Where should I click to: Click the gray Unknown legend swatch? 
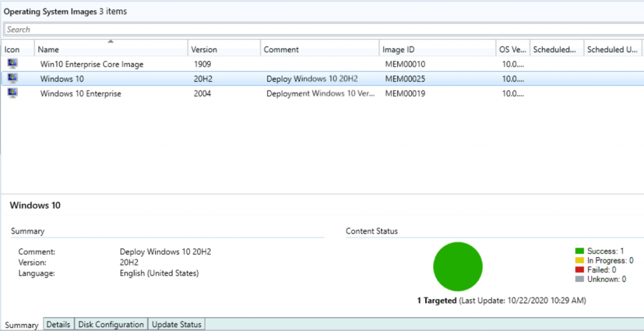[x=579, y=279]
